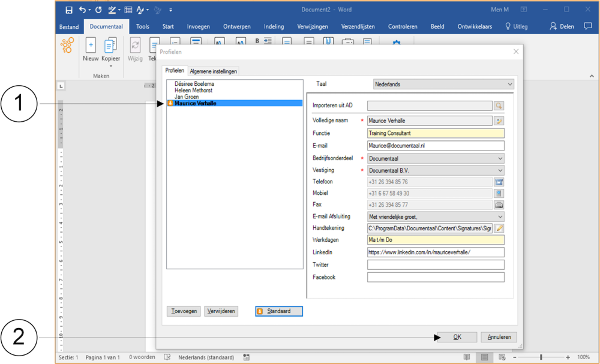Click the Toevoegen button
Viewport: 600px width, 364px height.
(184, 311)
